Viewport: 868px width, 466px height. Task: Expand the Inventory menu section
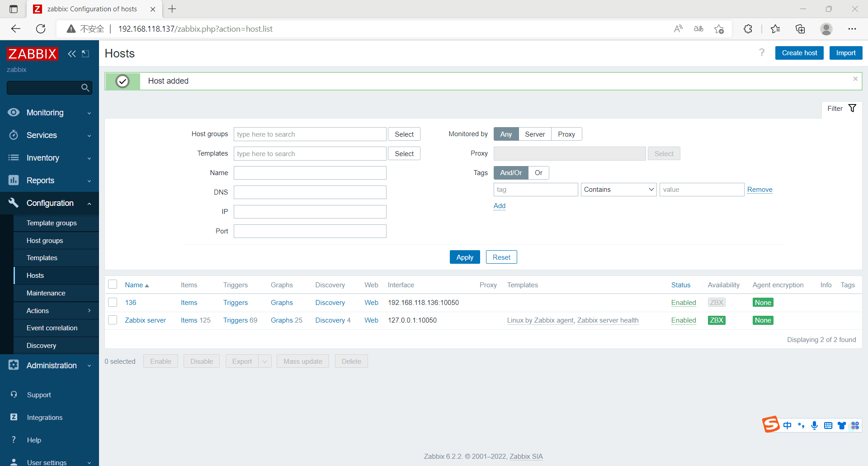point(89,158)
